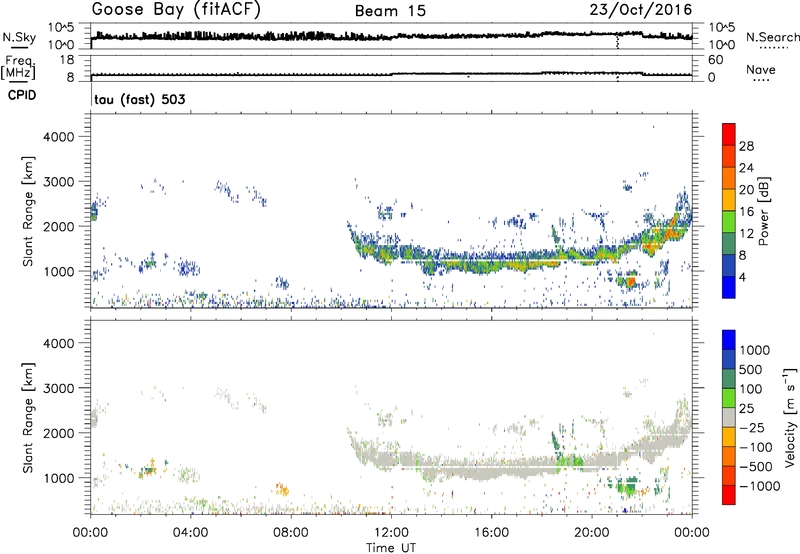Viewport: 800px width, 554px height.
Task: Click the "04:00" time axis tick label
Action: tap(190, 533)
